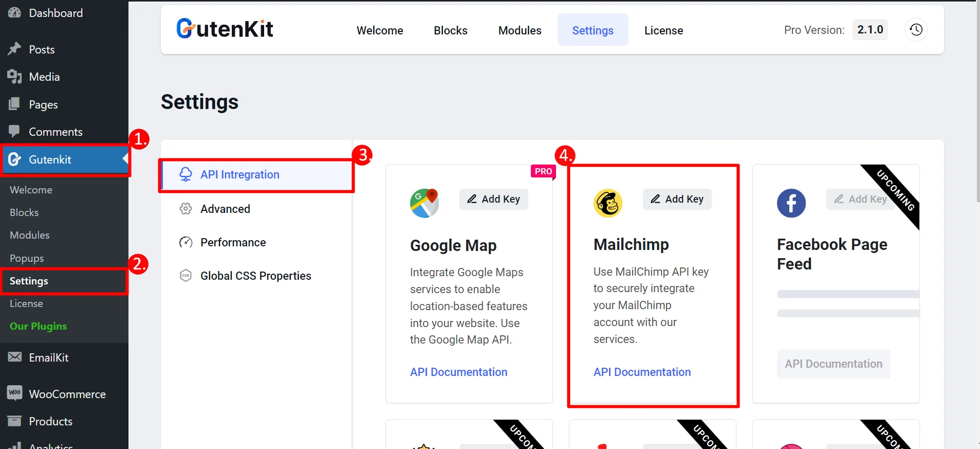The width and height of the screenshot is (980, 449).
Task: Add Key for Google Map
Action: click(x=494, y=199)
